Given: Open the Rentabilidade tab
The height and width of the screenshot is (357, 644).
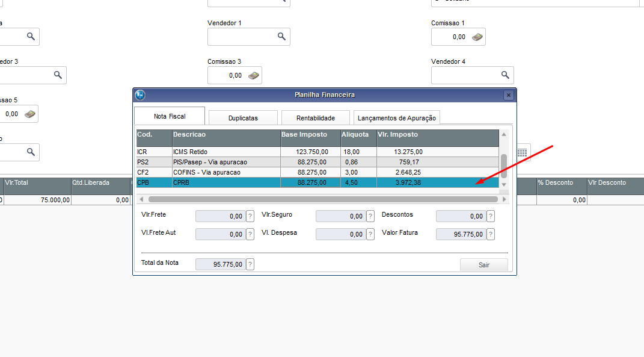Looking at the screenshot, I should [316, 118].
